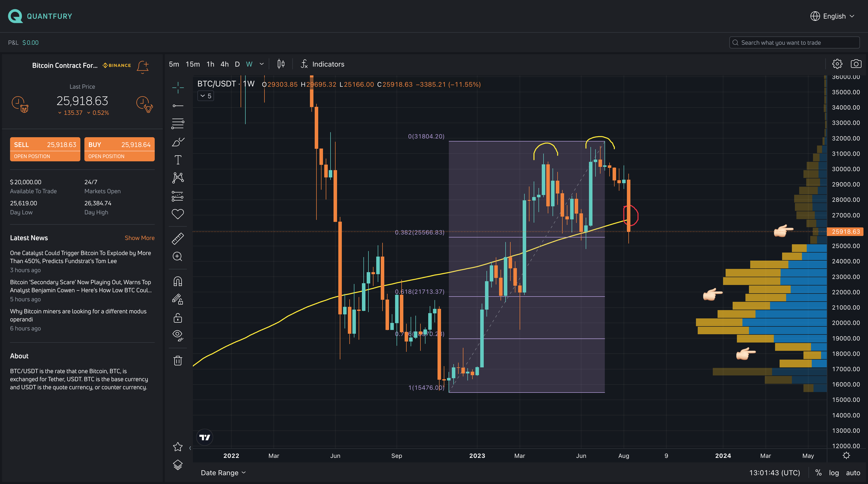The image size is (868, 484).
Task: Click Show More news link
Action: point(139,238)
